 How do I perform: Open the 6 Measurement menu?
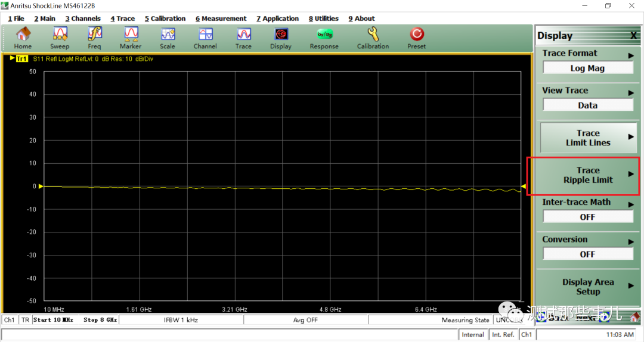(221, 18)
